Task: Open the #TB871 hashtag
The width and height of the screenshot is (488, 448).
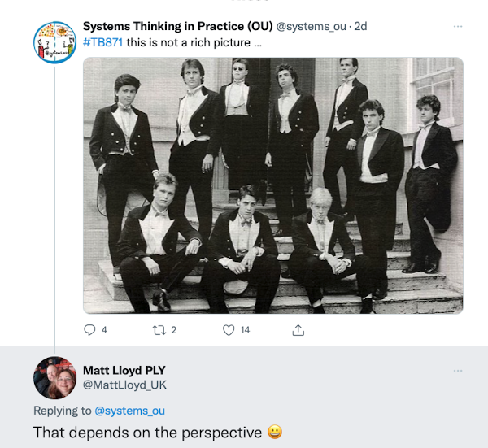Action: coord(102,42)
